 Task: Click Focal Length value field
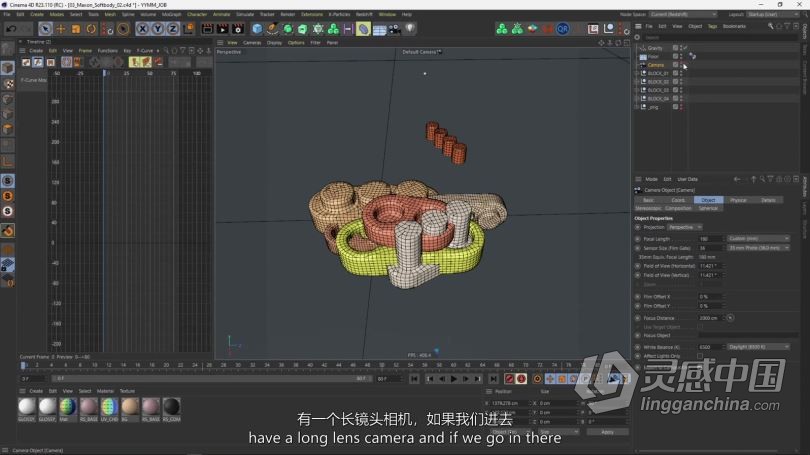point(709,239)
